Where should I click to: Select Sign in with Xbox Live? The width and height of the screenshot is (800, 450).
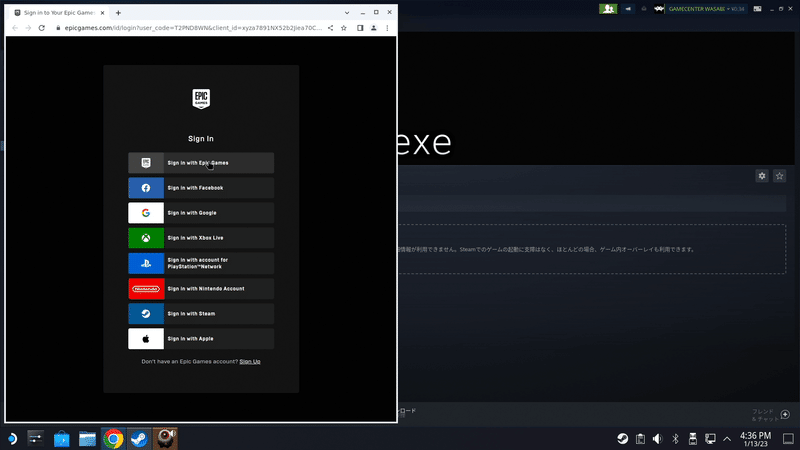[x=201, y=238]
